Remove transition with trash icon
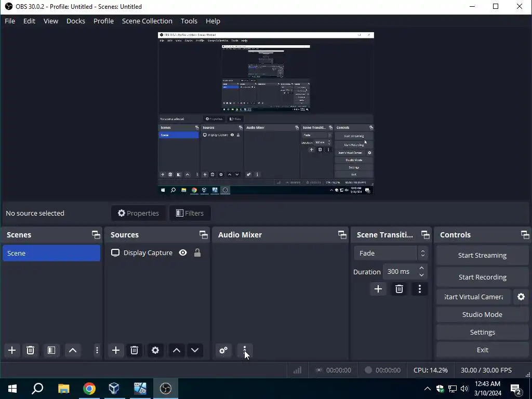 399,289
